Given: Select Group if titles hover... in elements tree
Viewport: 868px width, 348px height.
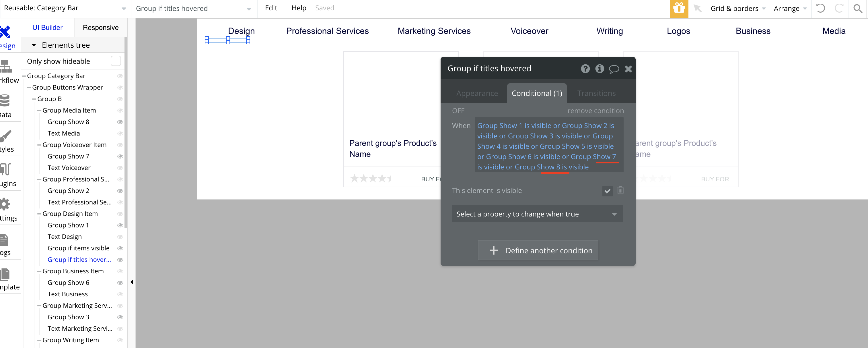Looking at the screenshot, I should click(79, 260).
